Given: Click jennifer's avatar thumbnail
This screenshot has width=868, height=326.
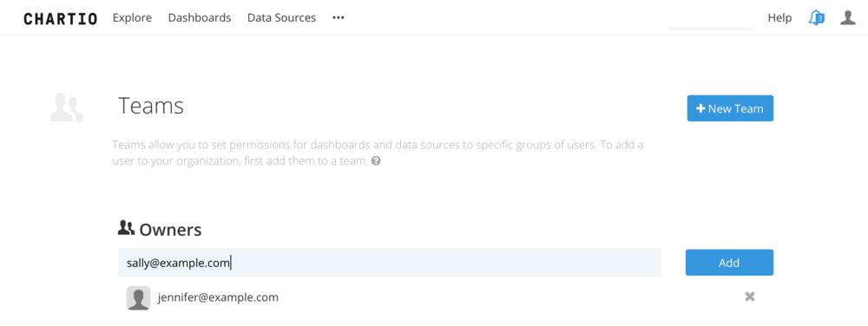Looking at the screenshot, I should (x=138, y=297).
